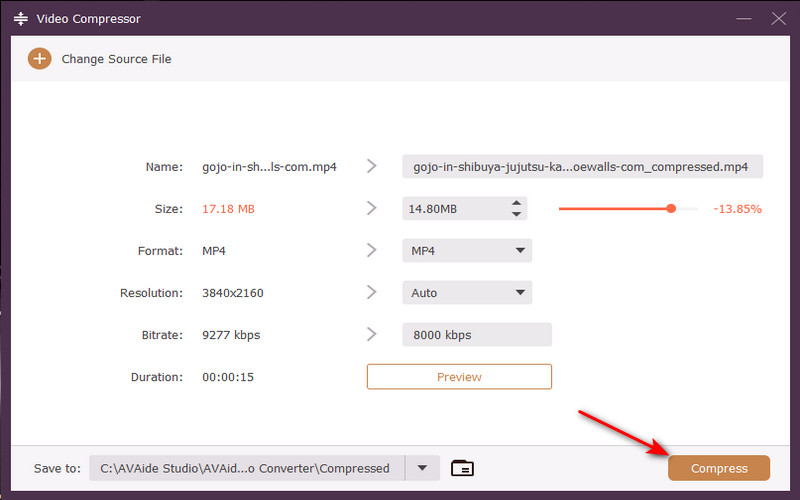Click the Compress button
Viewport: 800px width, 500px height.
point(718,468)
